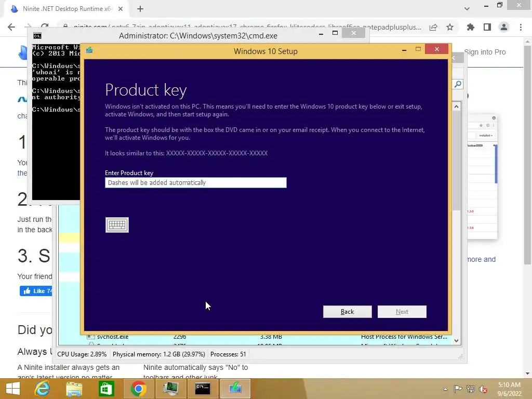The width and height of the screenshot is (532, 399).
Task: Click the taskbar clock showing 5:10 AM
Action: click(x=509, y=389)
